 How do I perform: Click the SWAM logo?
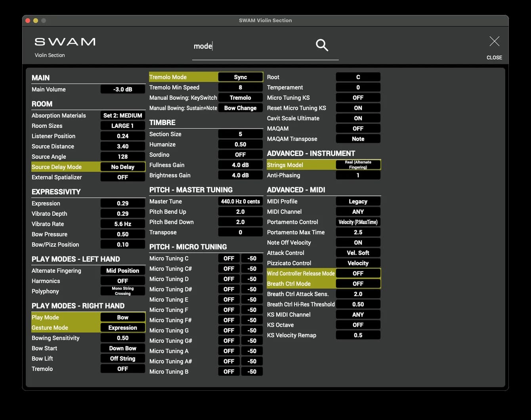(65, 41)
